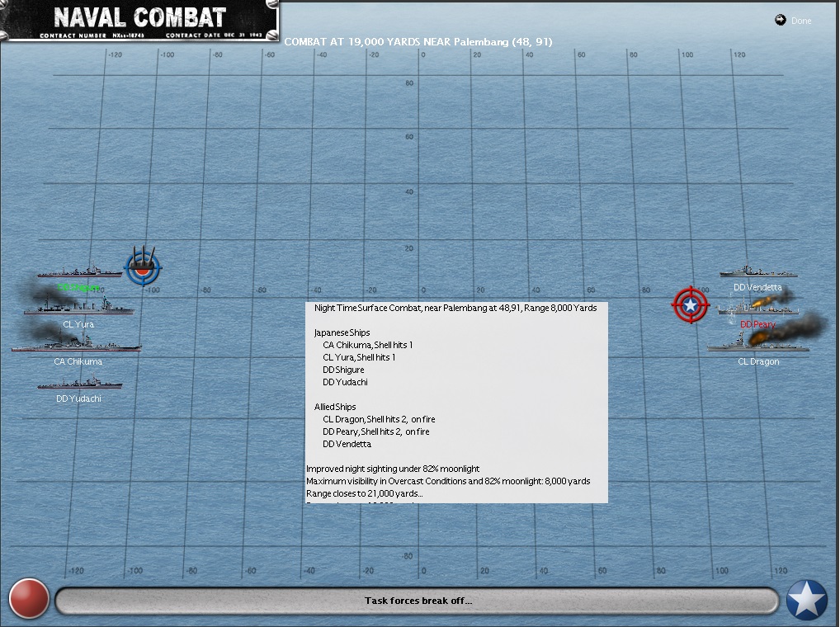
Task: Click the Allied white star roundel button
Action: pyautogui.click(x=807, y=600)
